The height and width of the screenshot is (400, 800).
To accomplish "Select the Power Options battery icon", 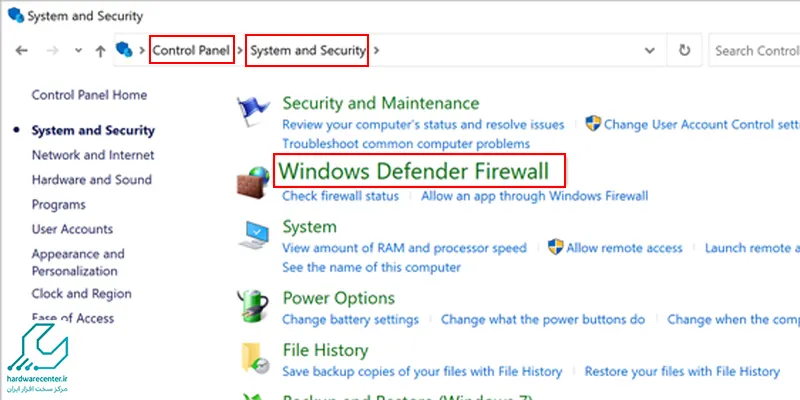I will [253, 306].
